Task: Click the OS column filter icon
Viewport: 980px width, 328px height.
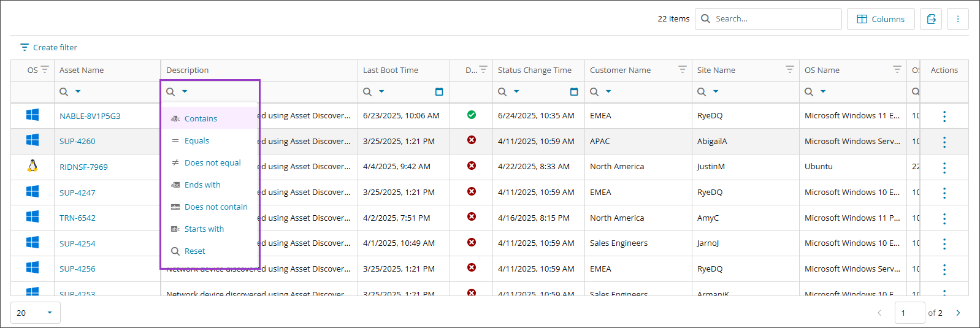Action: click(45, 70)
